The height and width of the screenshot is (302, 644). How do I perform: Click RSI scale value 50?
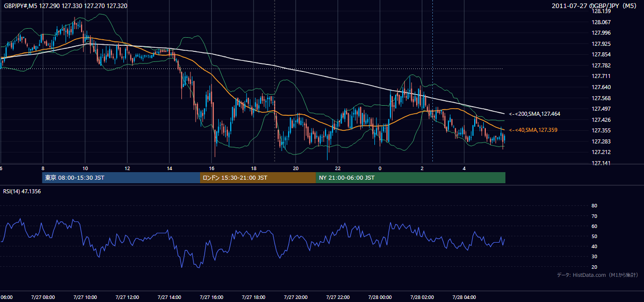(594, 236)
